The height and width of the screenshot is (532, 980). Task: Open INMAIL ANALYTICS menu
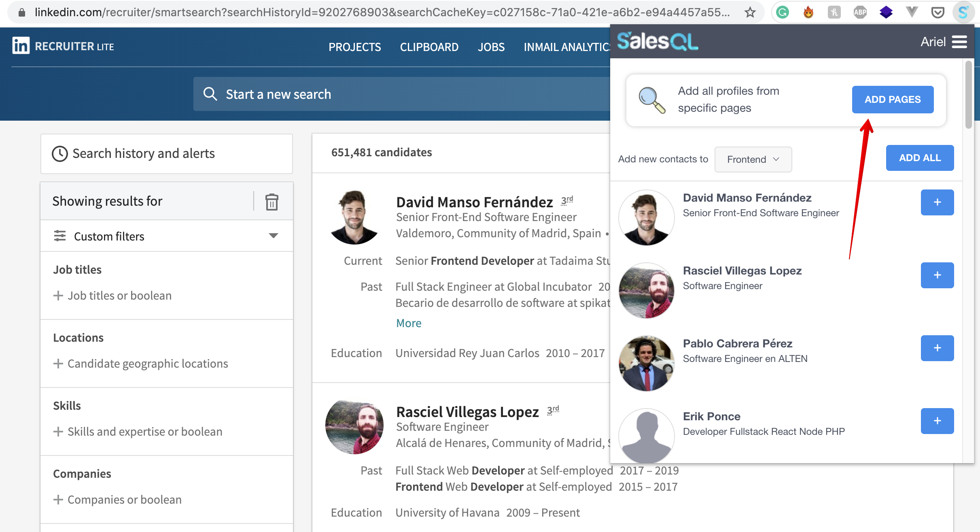[567, 47]
